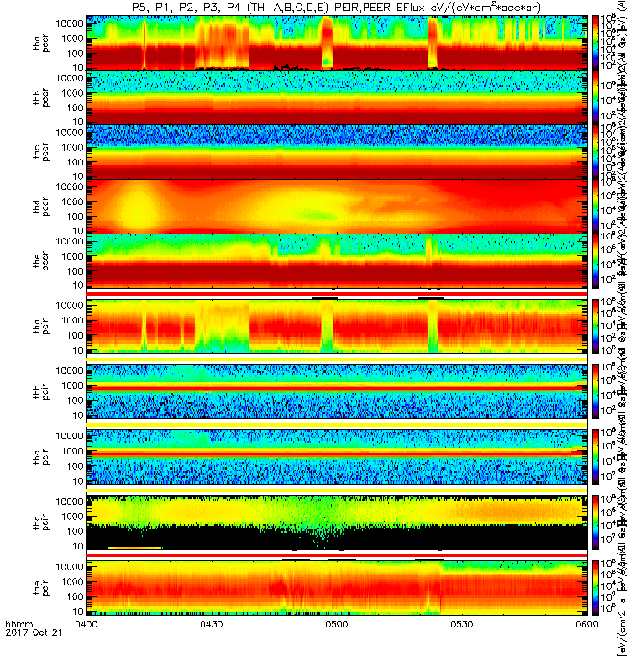Click the tha peer electron spectrogram panel
The width and height of the screenshot is (630, 672).
tap(337, 43)
